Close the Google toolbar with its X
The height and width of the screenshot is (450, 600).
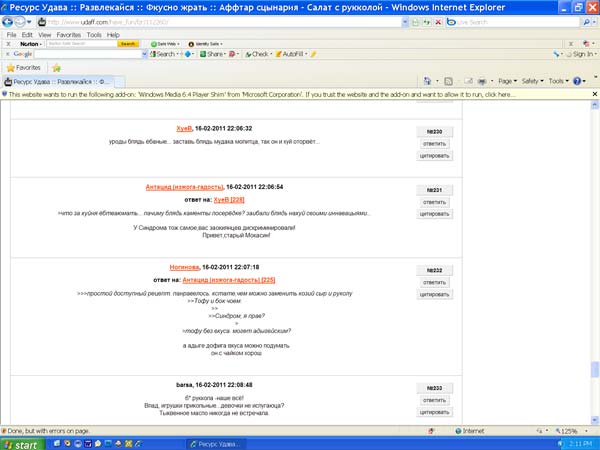tap(7, 54)
